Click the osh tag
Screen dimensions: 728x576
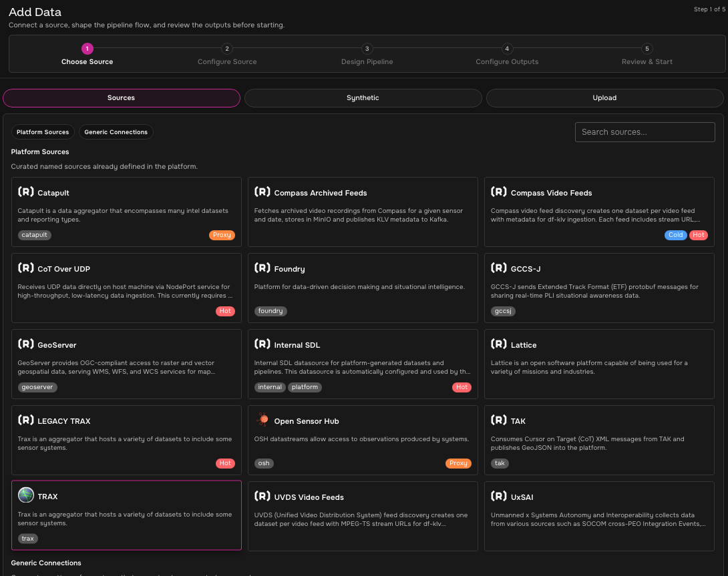(x=264, y=463)
